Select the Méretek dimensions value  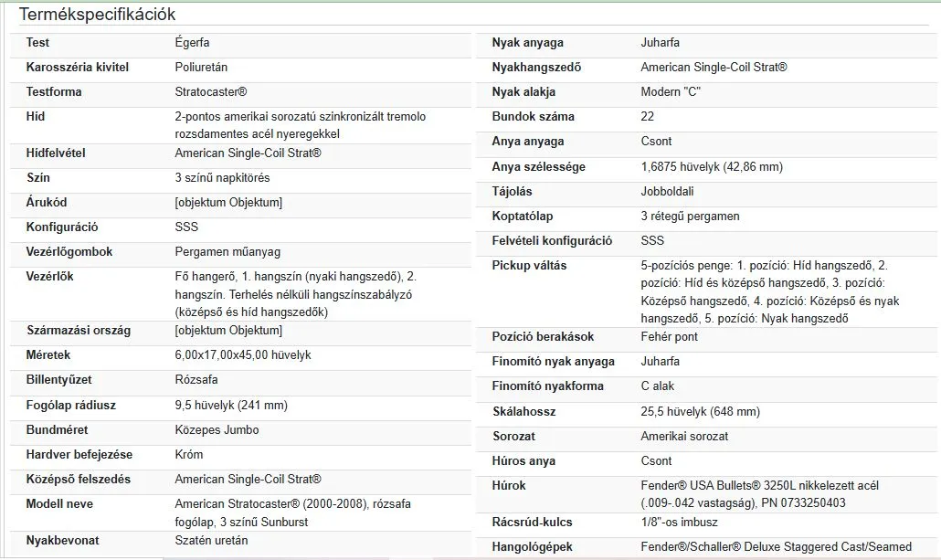click(243, 354)
